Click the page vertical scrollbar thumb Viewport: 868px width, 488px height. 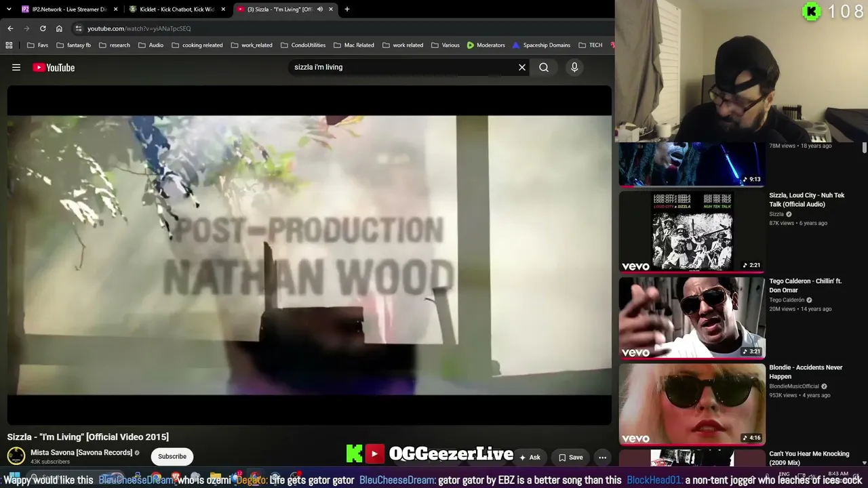point(865,148)
